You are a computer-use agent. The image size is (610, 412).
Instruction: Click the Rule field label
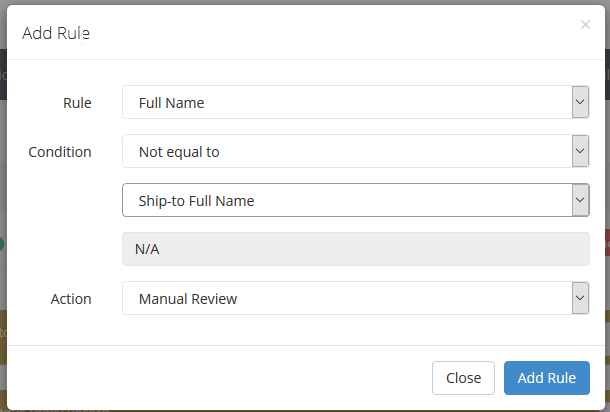pos(77,103)
